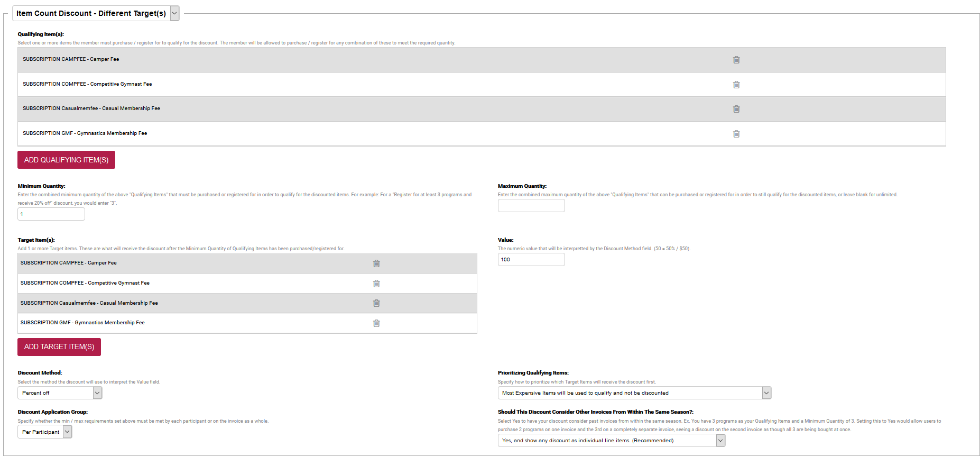Image resolution: width=980 pixels, height=456 pixels.
Task: Click the Add Target Item(s) button
Action: [59, 347]
